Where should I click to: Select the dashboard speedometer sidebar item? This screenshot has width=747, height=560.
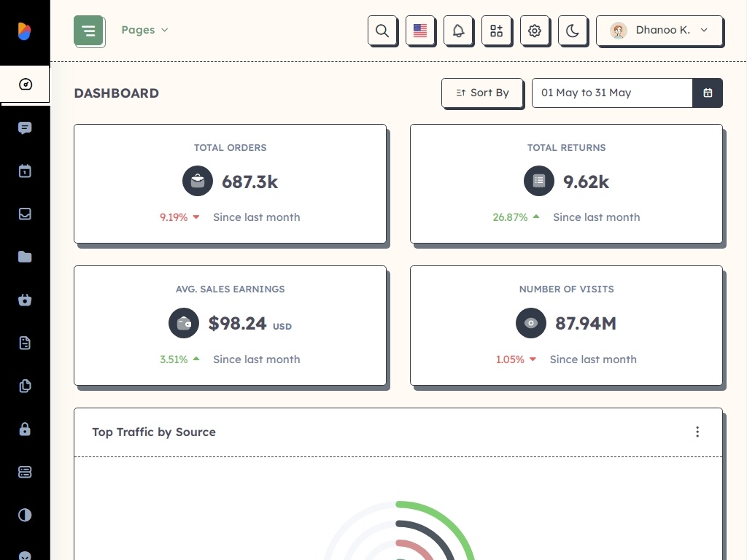[x=25, y=85]
